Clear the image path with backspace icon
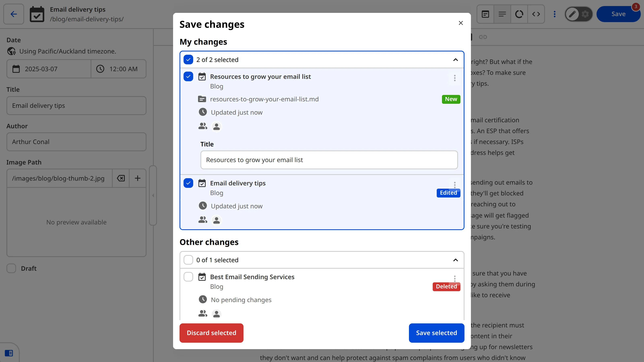Screen dimensions: 644x362 (x=121, y=178)
